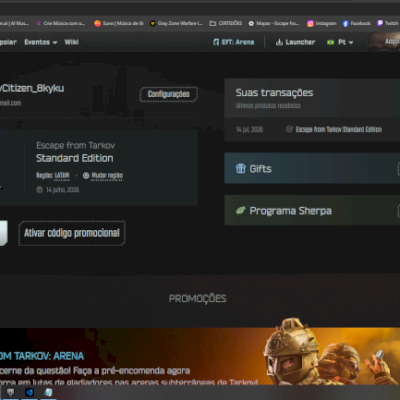Screen dimensions: 400x400
Task: Open the Escape from Tarkov Standard Edition transaction
Action: [x=339, y=129]
